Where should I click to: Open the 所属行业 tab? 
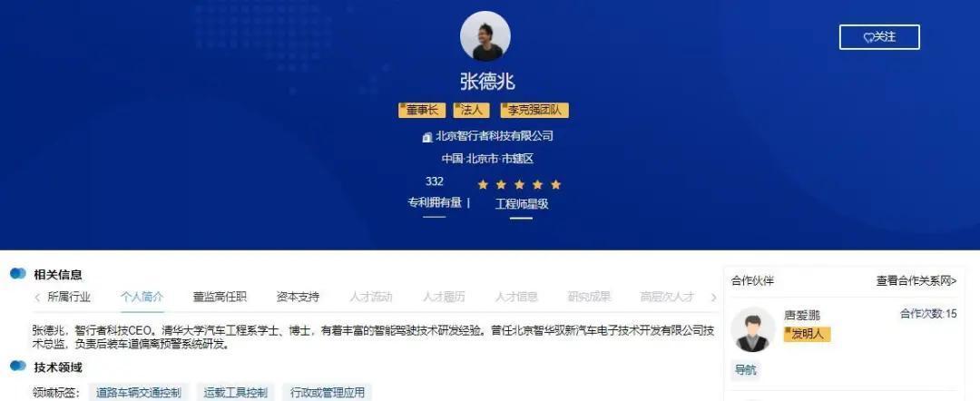pyautogui.click(x=69, y=297)
